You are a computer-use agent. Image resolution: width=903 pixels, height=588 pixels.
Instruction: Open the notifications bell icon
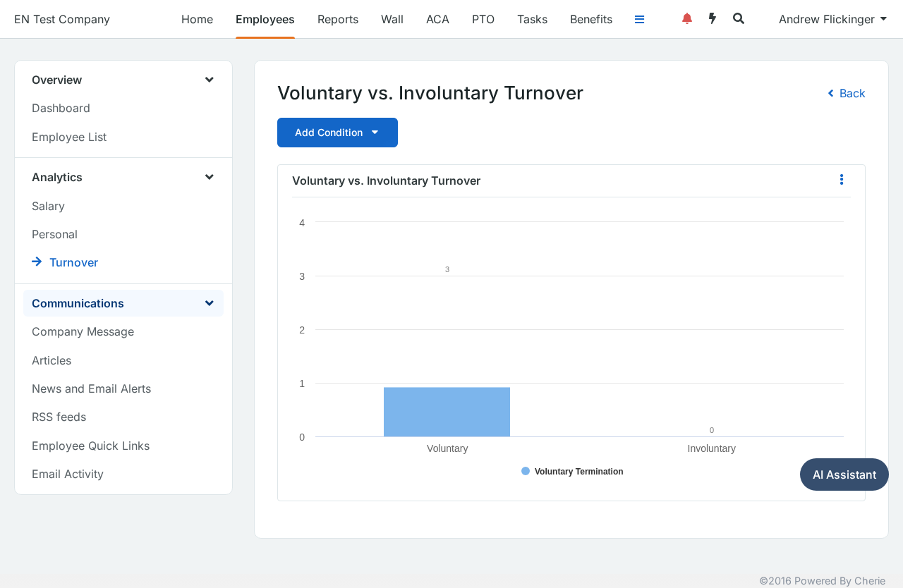tap(687, 19)
